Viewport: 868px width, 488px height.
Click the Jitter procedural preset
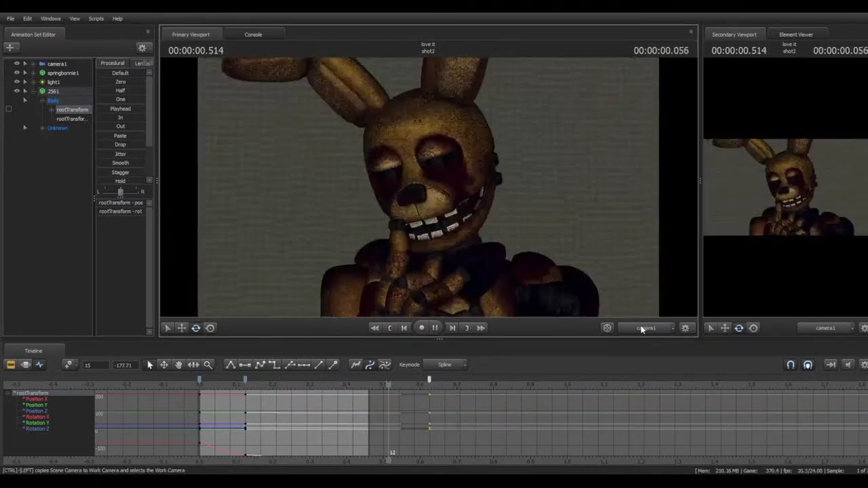pos(120,154)
